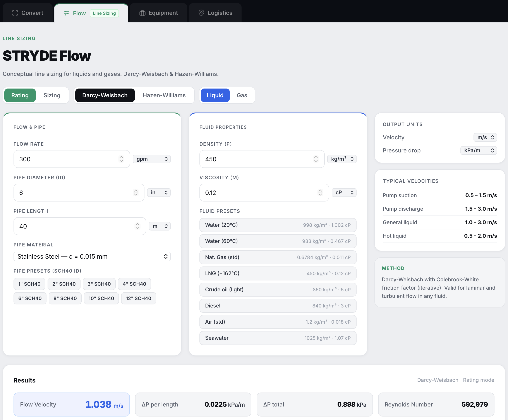508x420 pixels.
Task: Switch fluid type to Gas
Action: click(242, 95)
